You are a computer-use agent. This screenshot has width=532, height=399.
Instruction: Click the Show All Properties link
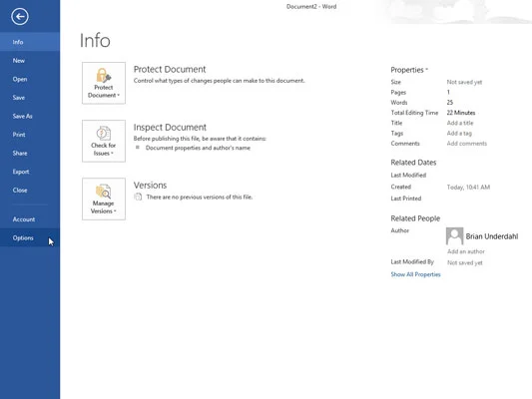pos(415,274)
